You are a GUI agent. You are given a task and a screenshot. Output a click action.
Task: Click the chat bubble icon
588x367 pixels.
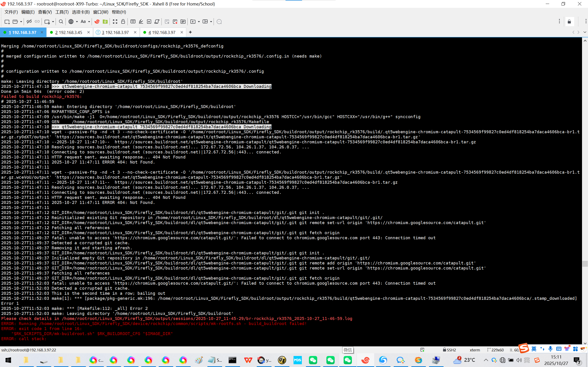pos(219,22)
